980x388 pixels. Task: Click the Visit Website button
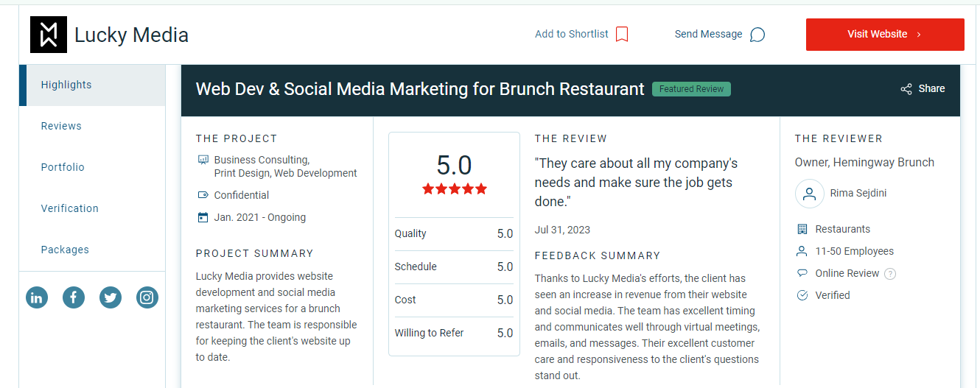[885, 35]
